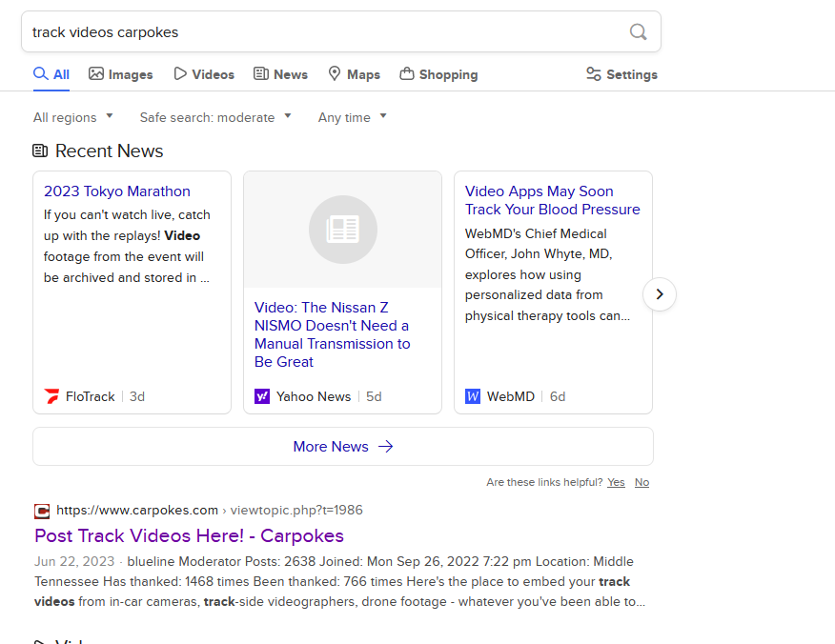Click the FloTrack source label
This screenshot has height=644, width=835.
tap(90, 396)
